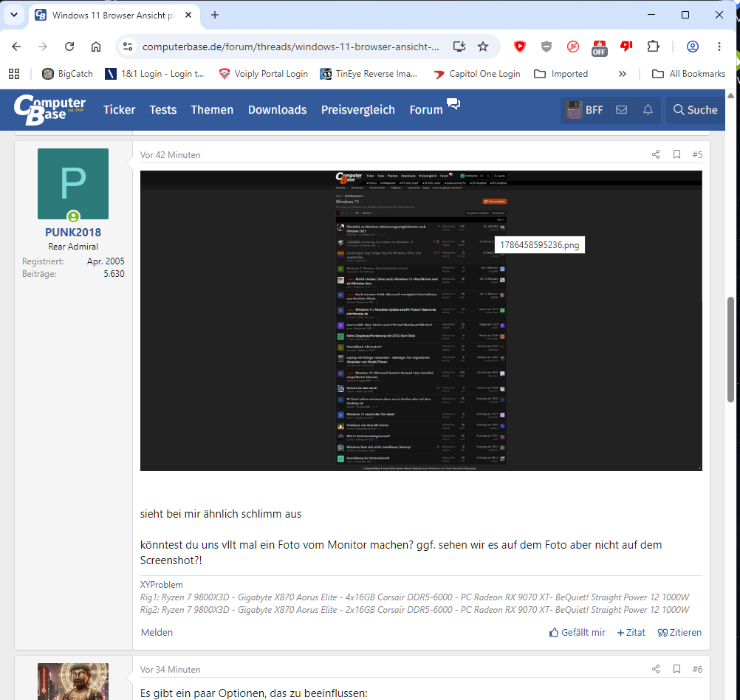Add post #5 to multi-quote with Zitat
Viewport: 740px width, 700px height.
[631, 633]
